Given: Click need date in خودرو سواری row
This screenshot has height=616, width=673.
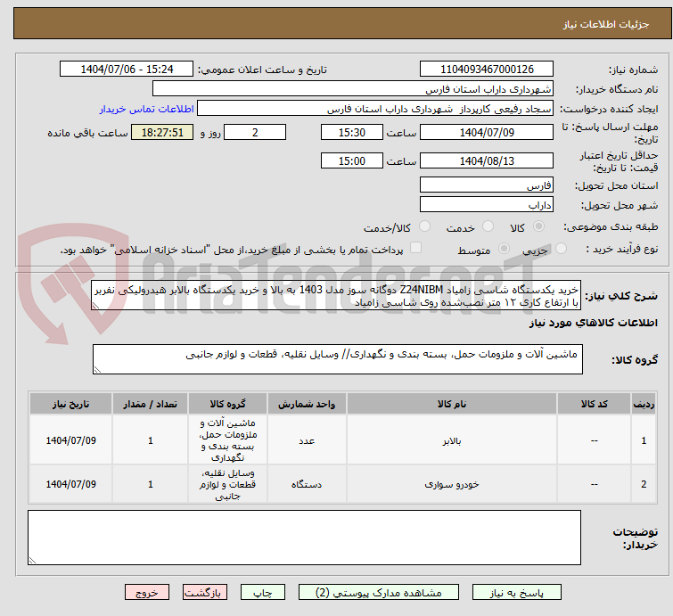Looking at the screenshot, I should click(x=70, y=484).
